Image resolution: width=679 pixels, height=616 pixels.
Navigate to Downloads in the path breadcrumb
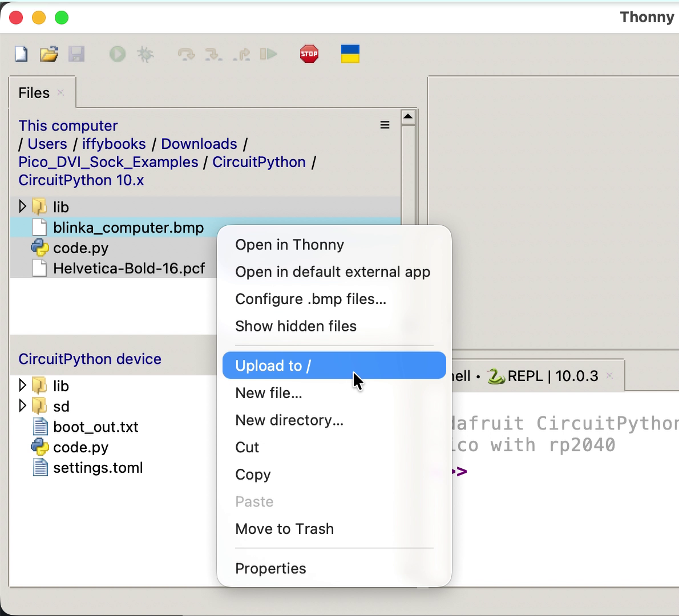pos(199,144)
